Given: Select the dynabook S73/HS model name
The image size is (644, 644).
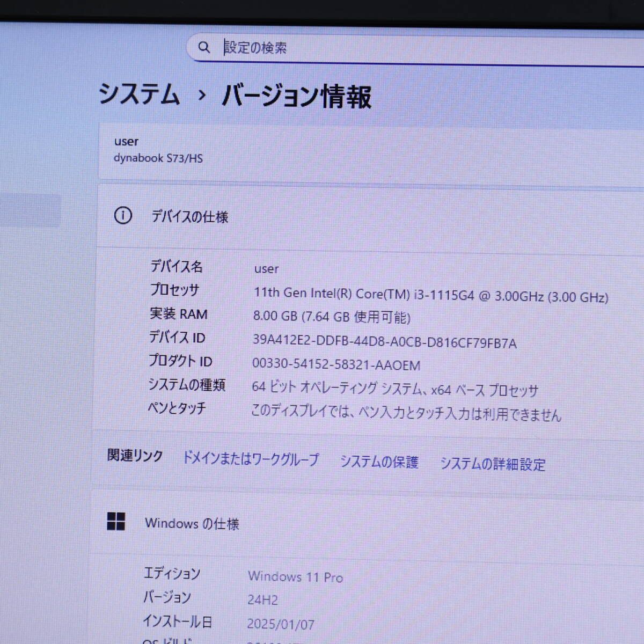Looking at the screenshot, I should click(x=158, y=158).
